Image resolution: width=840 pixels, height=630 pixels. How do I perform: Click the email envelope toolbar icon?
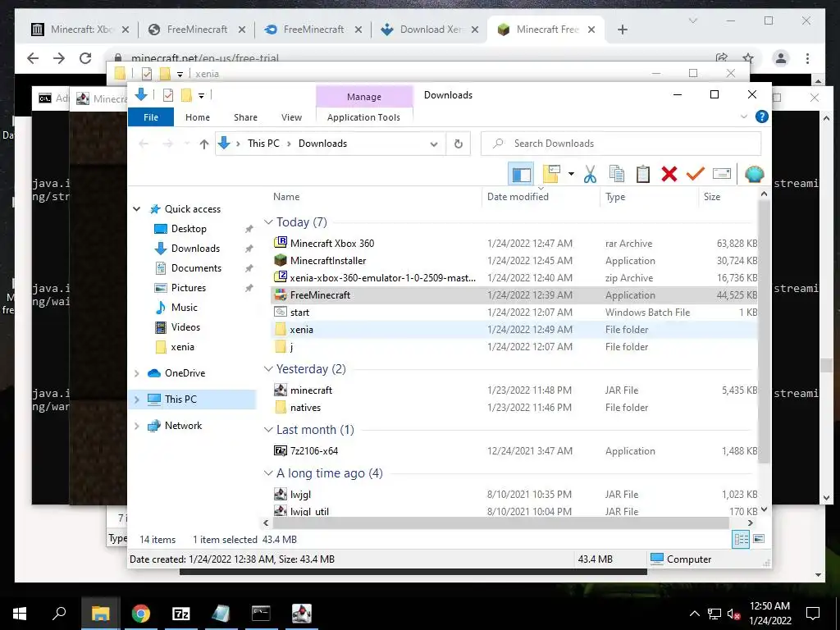click(722, 174)
